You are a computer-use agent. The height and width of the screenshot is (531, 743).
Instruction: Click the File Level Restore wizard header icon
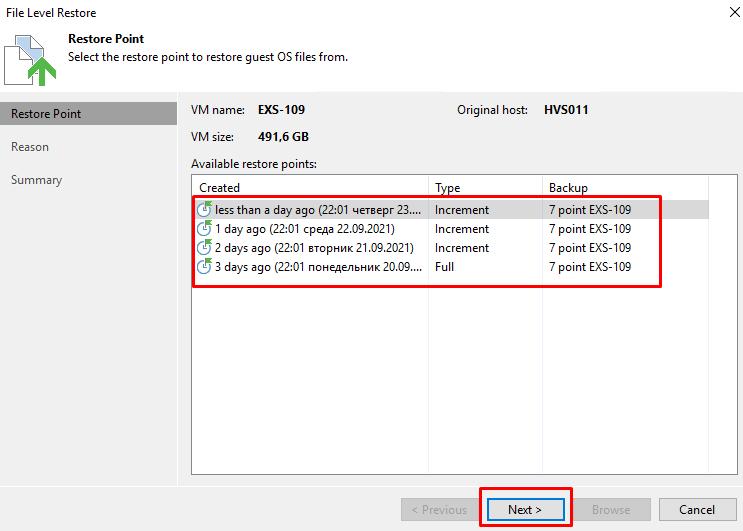point(30,59)
